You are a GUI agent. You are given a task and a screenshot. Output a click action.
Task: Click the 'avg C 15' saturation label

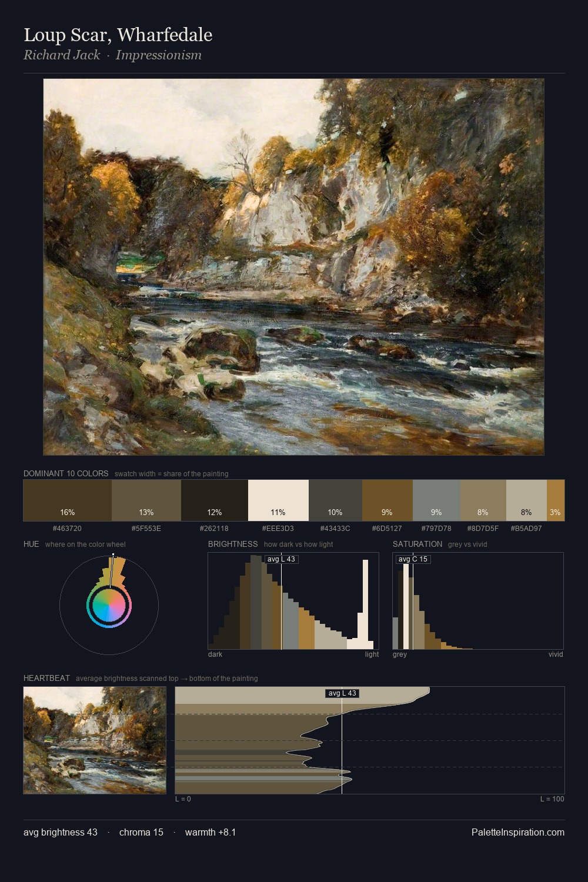pos(413,559)
